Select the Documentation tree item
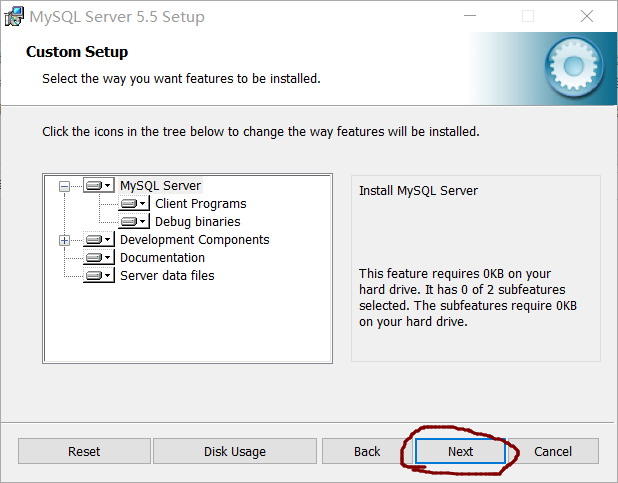Screen dimensions: 618x483 162,258
